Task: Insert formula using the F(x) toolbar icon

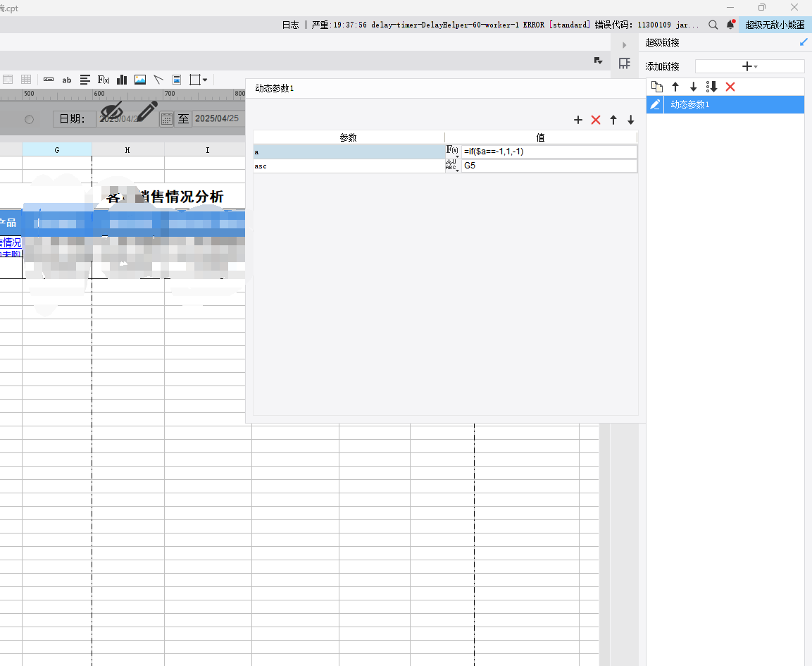Action: click(x=104, y=80)
